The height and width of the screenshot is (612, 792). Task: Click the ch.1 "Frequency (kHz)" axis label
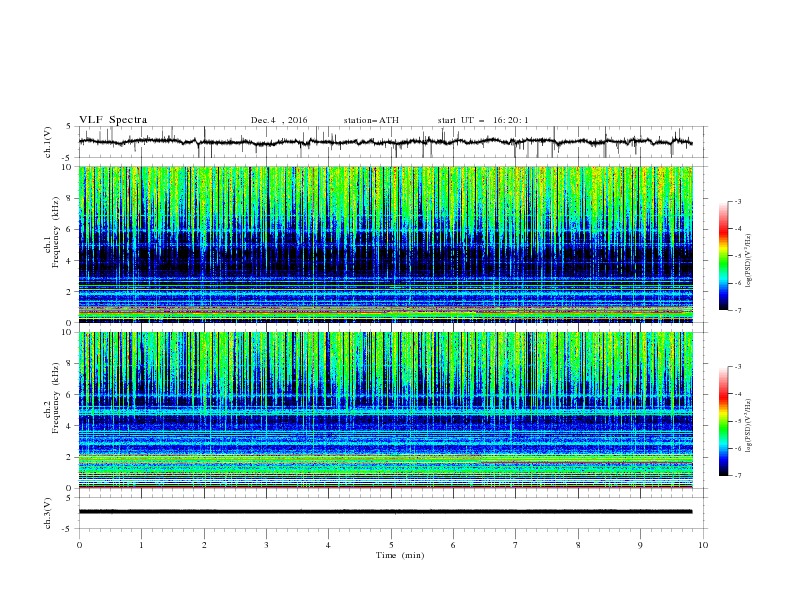pyautogui.click(x=56, y=232)
